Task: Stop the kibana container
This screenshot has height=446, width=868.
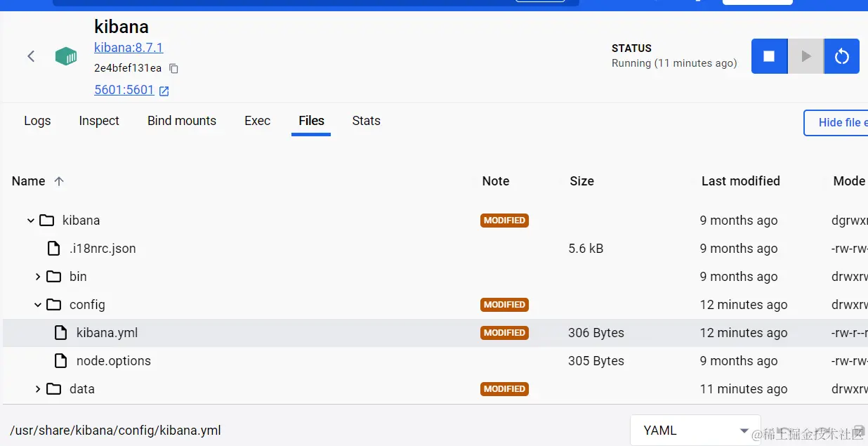Action: 769,56
